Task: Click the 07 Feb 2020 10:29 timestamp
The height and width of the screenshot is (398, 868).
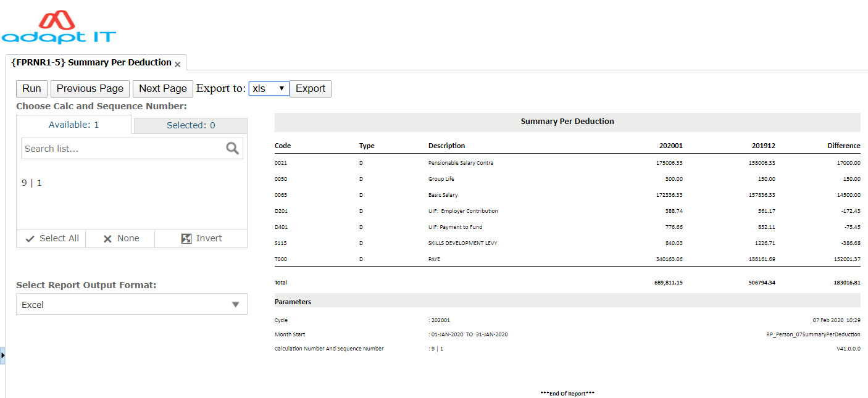Action: pos(837,320)
